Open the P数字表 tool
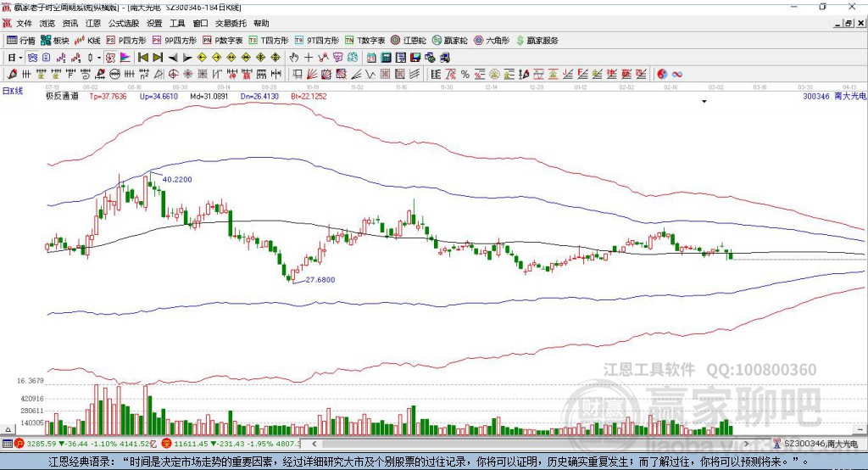868x470 pixels. click(x=223, y=41)
